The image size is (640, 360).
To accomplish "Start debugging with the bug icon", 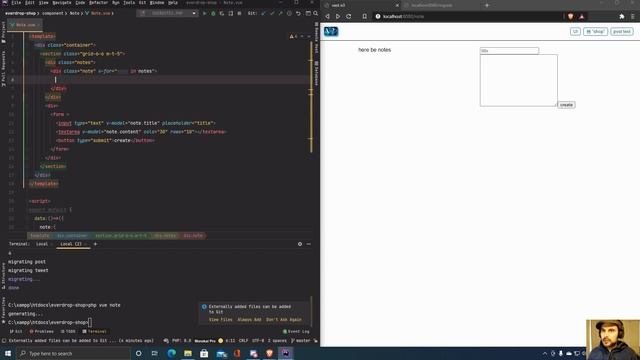I will 213,13.
